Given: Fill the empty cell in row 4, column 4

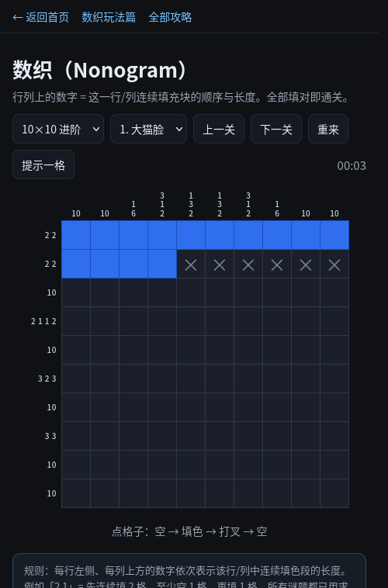Looking at the screenshot, I should 162,321.
